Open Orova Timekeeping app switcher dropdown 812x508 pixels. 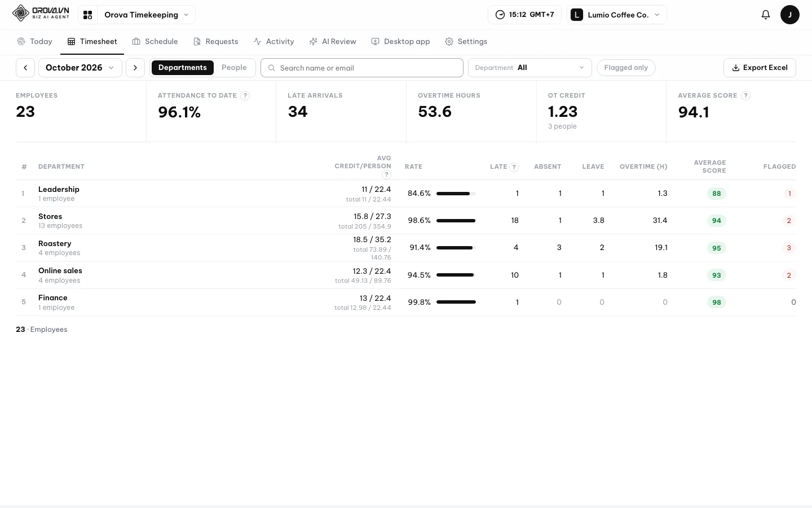pos(146,15)
